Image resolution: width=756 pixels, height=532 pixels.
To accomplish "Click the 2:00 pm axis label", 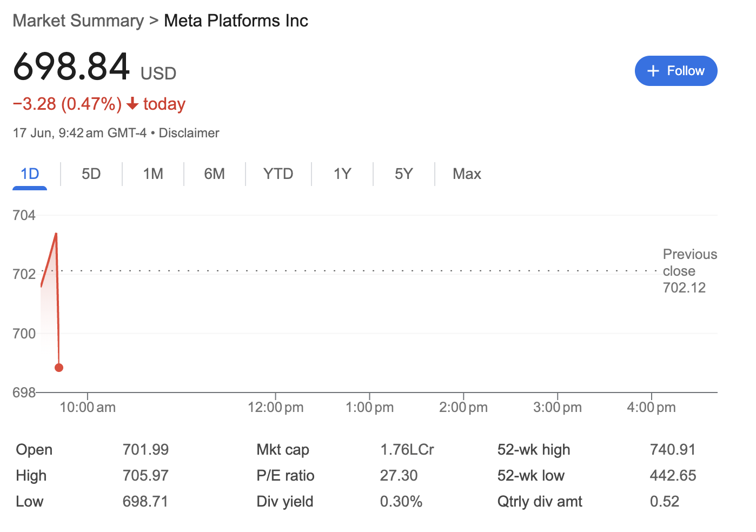I will [463, 407].
